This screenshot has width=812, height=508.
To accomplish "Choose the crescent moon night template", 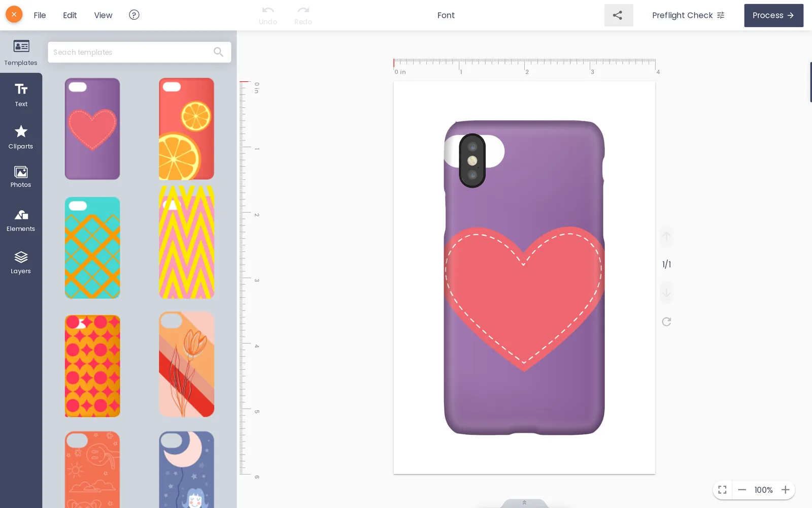I will pos(186,469).
